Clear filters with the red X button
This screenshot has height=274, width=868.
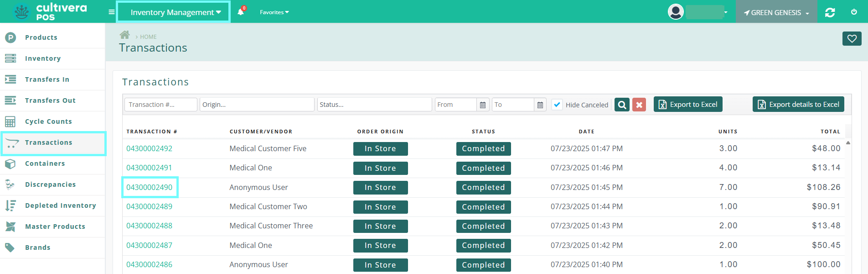pyautogui.click(x=639, y=105)
